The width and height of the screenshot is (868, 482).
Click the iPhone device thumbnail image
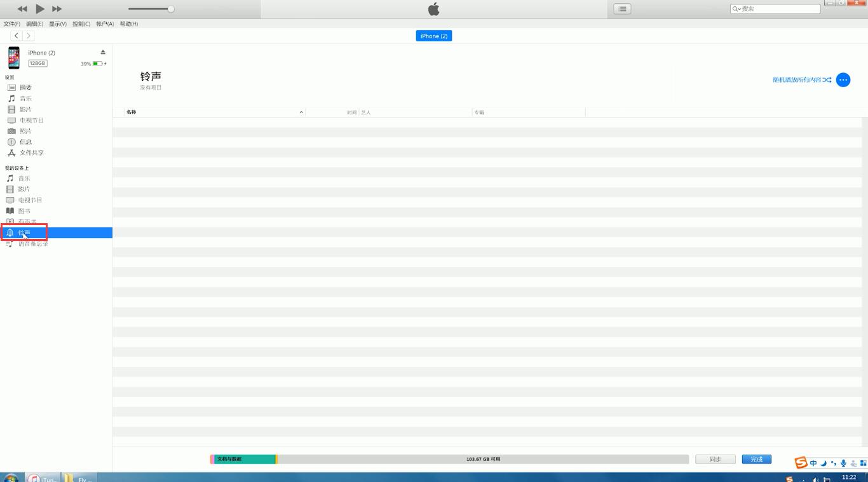[14, 58]
